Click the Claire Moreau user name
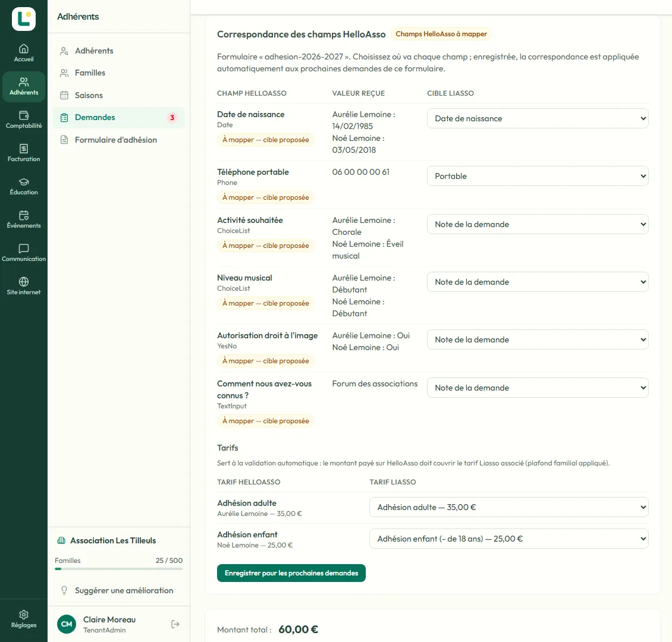The height and width of the screenshot is (642, 672). click(x=109, y=619)
